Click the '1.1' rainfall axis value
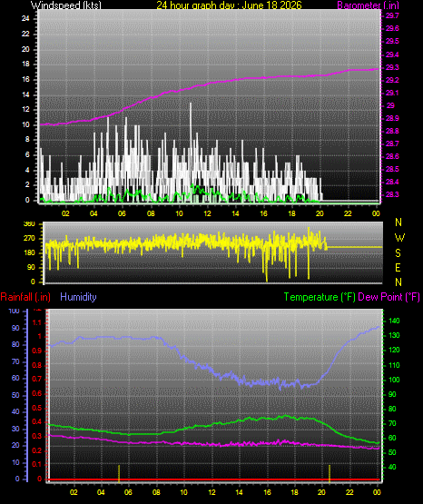Screen dimensions: 423x504 (37, 322)
